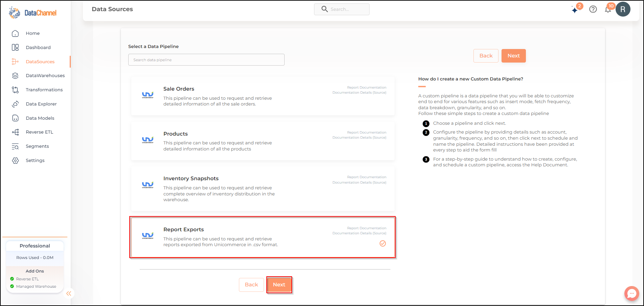Screen dimensions: 644x306
Task: Click the DataWarehouses stack icon
Action: pyautogui.click(x=15, y=76)
